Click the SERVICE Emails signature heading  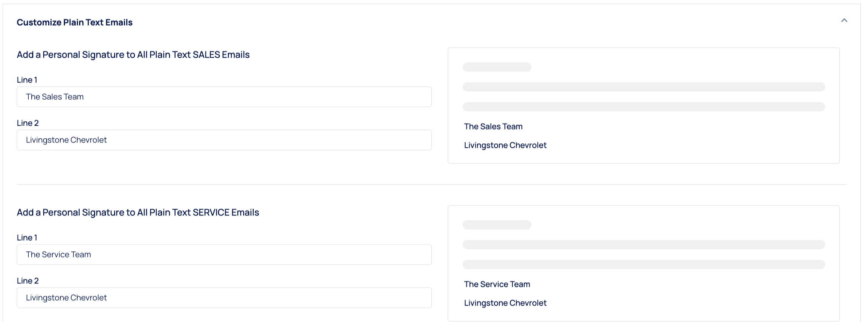[138, 213]
